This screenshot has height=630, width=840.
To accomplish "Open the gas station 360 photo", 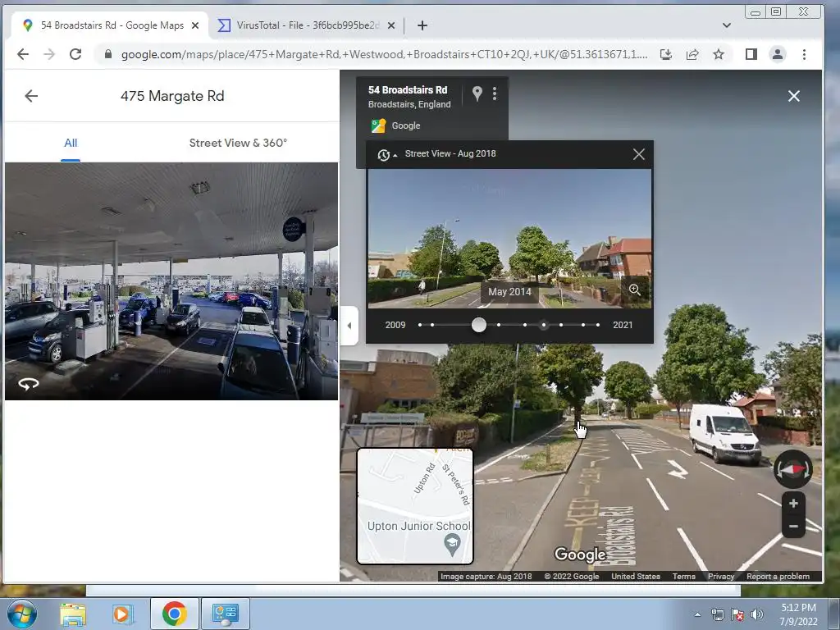I will tap(171, 281).
